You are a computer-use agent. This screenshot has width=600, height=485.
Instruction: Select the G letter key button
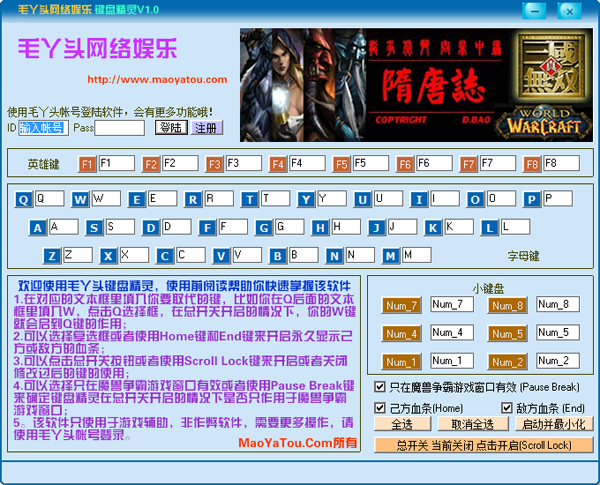264,228
